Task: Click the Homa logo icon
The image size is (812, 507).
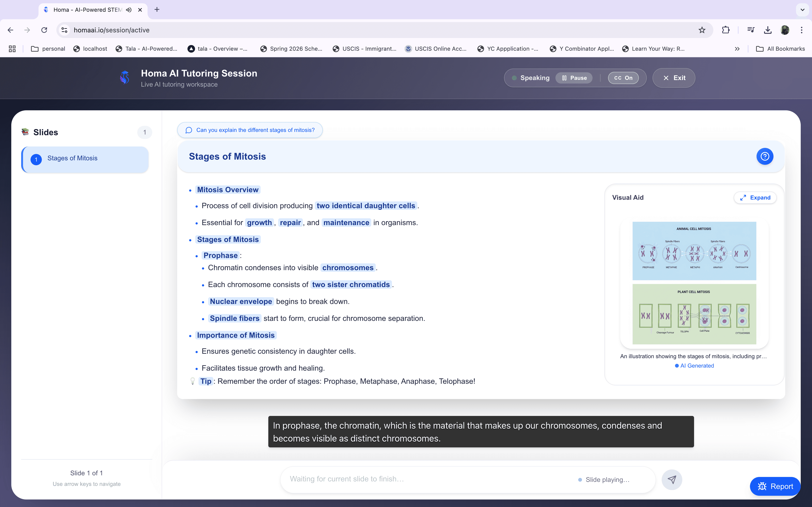Action: (x=125, y=78)
